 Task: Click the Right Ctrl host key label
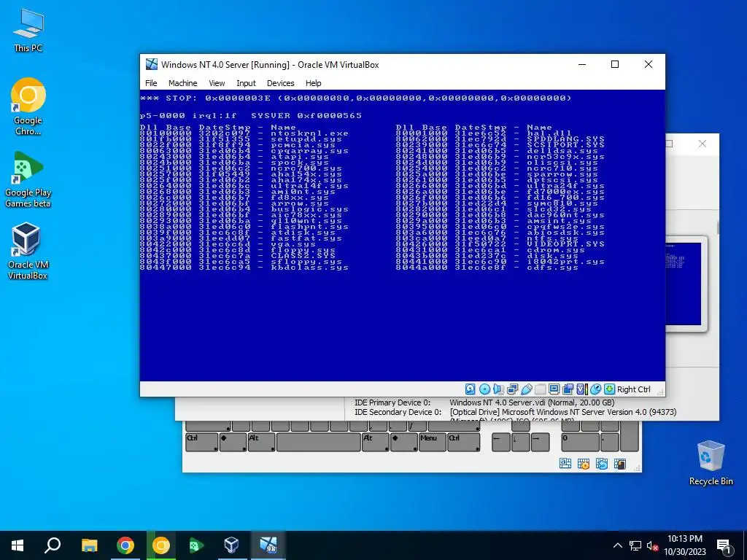pyautogui.click(x=634, y=389)
